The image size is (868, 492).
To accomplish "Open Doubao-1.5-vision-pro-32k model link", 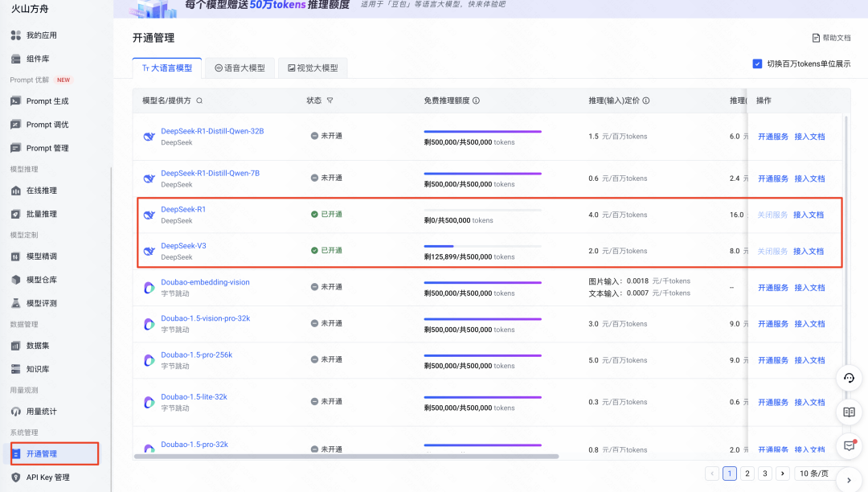I will (206, 318).
